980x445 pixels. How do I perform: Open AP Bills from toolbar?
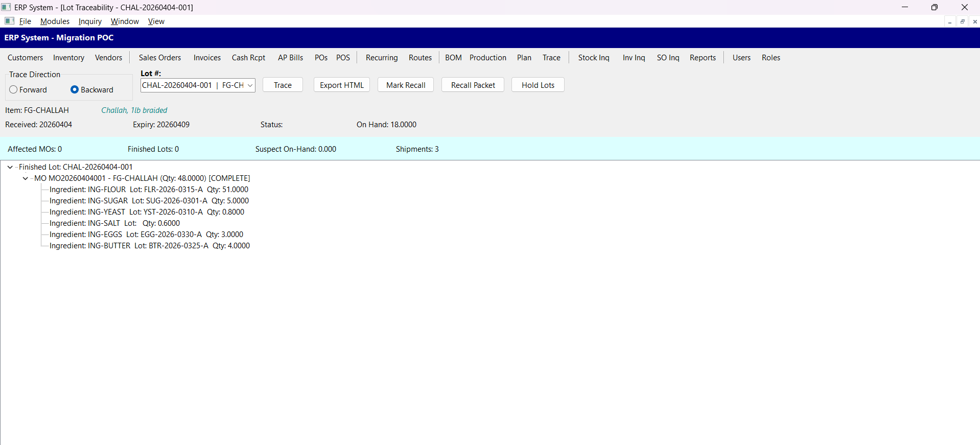point(290,58)
